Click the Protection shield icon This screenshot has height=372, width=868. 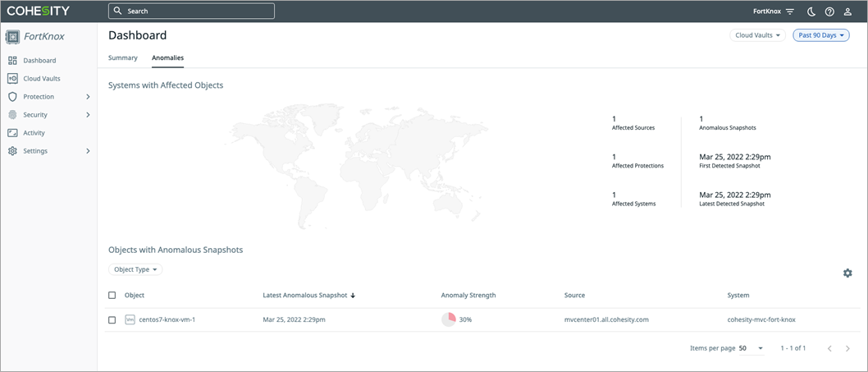click(13, 97)
